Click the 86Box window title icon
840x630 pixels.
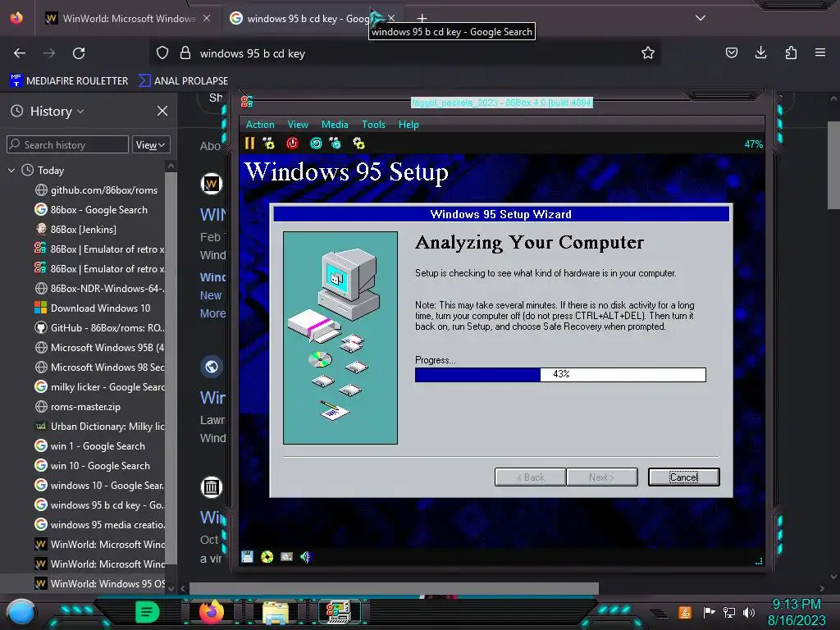pyautogui.click(x=247, y=102)
